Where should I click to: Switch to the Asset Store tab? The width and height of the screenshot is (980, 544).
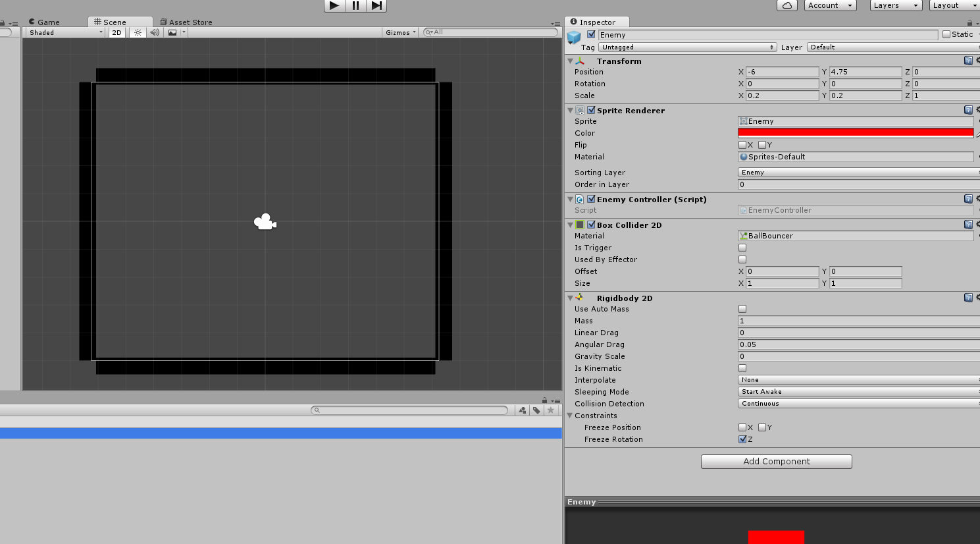(x=186, y=22)
